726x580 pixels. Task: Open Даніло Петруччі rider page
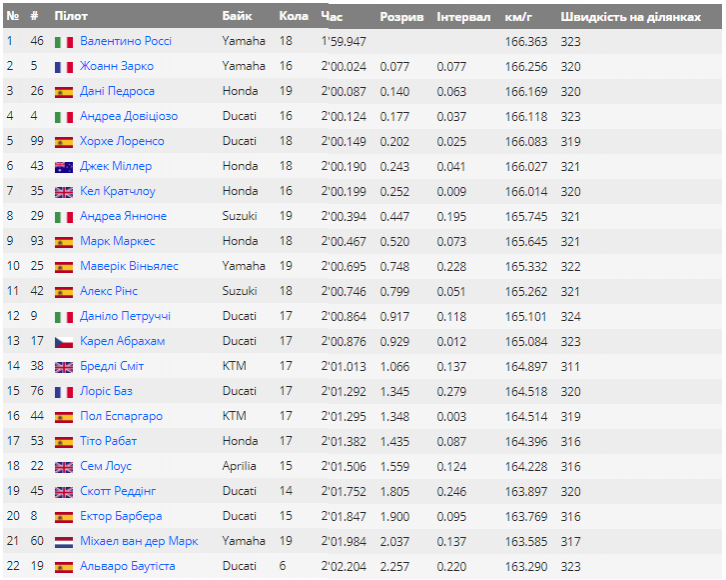(125, 316)
